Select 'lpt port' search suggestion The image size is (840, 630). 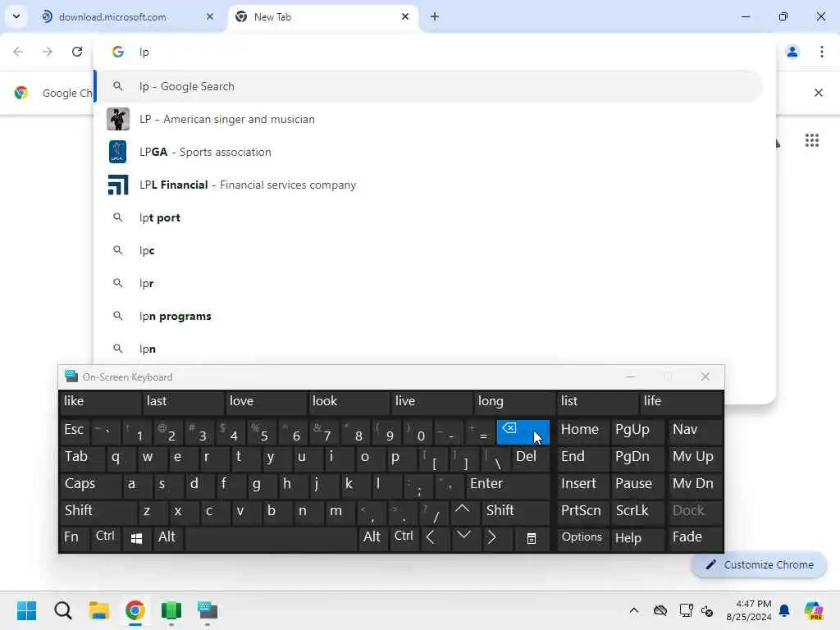[428, 217]
